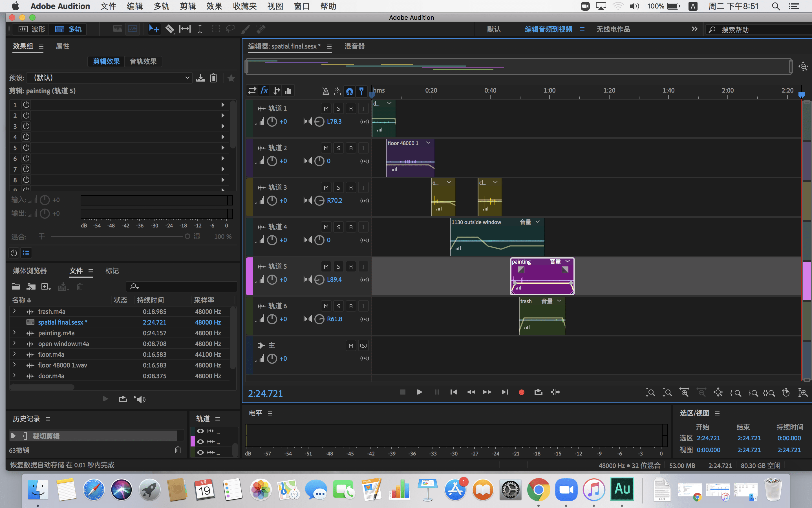This screenshot has width=812, height=508.
Task: Choose 无线电作品 workspace
Action: (613, 29)
